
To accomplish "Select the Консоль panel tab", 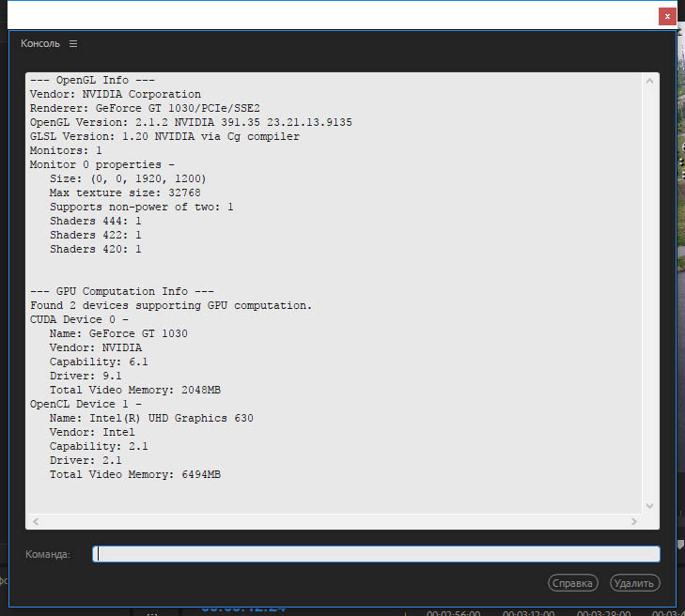I will click(x=40, y=43).
